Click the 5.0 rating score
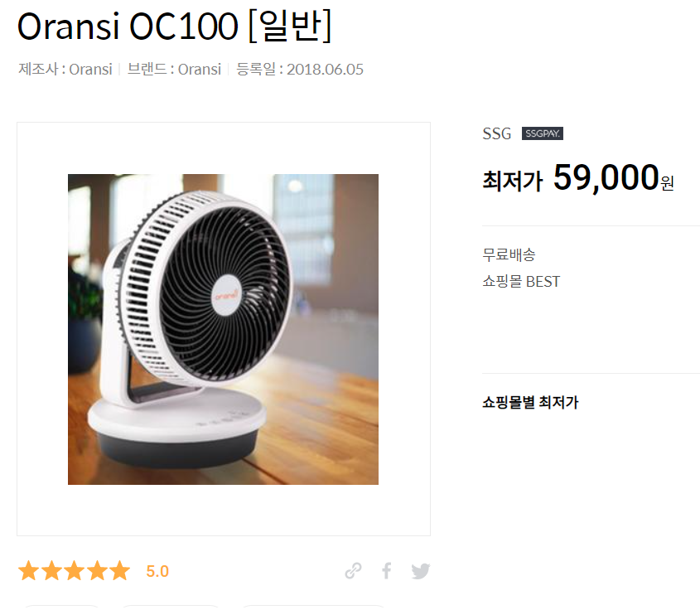This screenshot has width=700, height=610. 157,572
